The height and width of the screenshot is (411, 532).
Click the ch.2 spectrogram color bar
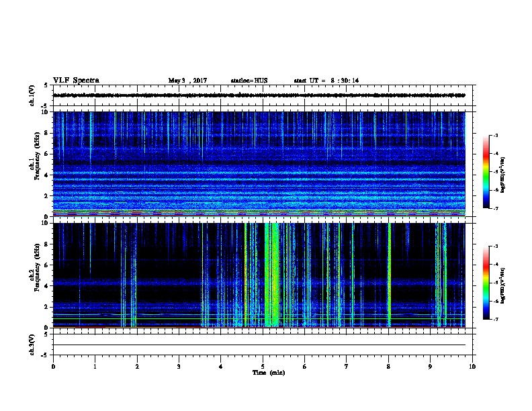(486, 283)
